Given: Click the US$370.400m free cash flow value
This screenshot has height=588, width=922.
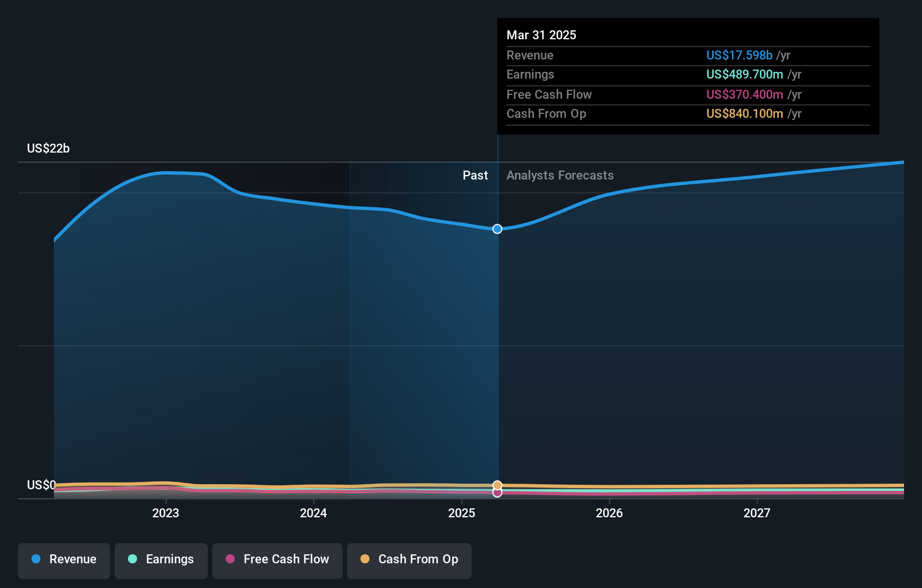Looking at the screenshot, I should tap(745, 94).
